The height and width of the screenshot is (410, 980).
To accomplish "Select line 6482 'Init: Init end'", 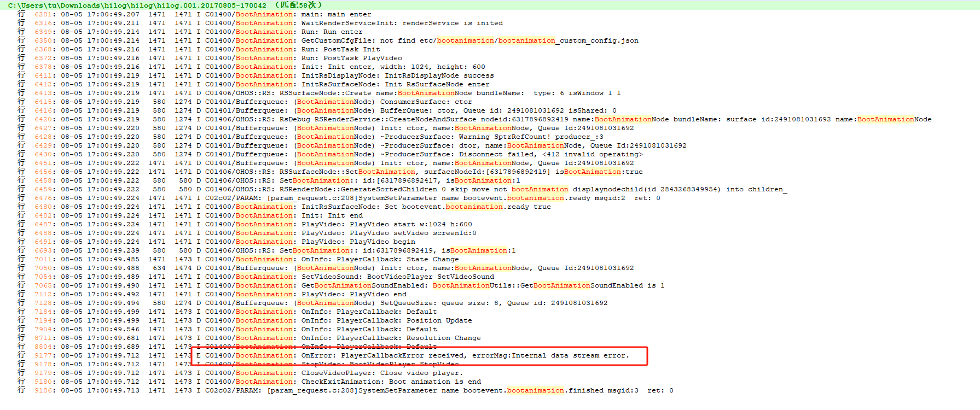I will coord(190,215).
